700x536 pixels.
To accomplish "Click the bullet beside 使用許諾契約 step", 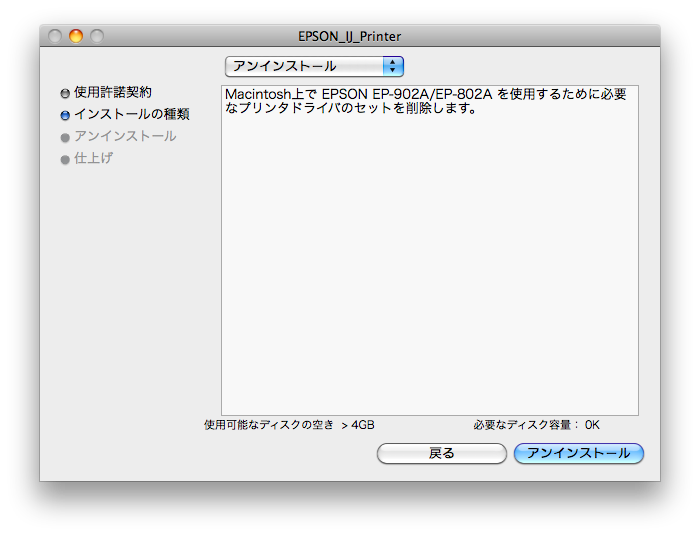I will pos(65,93).
